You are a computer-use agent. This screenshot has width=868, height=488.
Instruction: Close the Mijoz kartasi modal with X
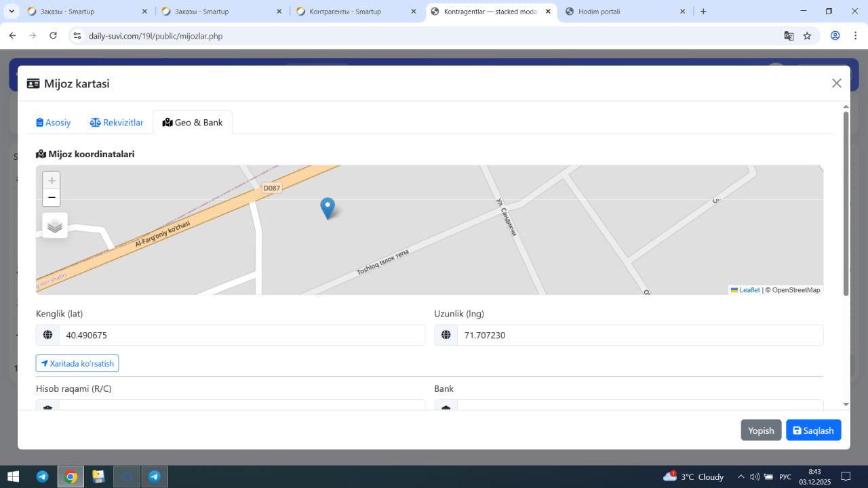point(837,83)
